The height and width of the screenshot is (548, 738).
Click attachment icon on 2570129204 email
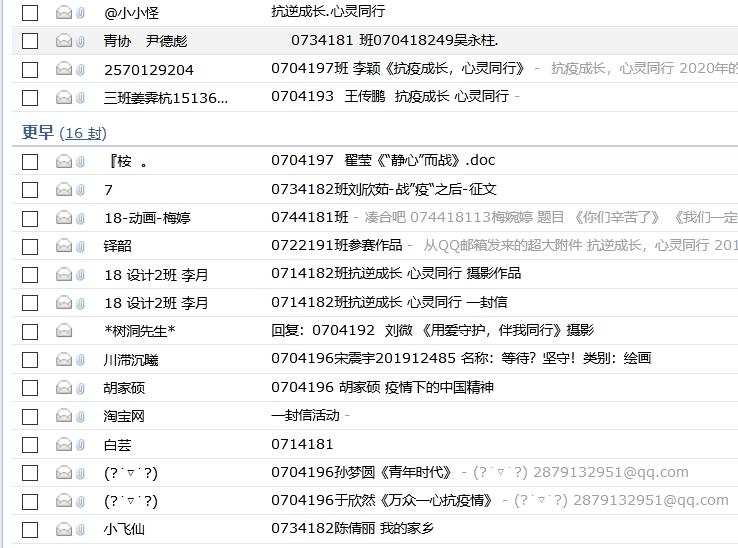[x=80, y=69]
